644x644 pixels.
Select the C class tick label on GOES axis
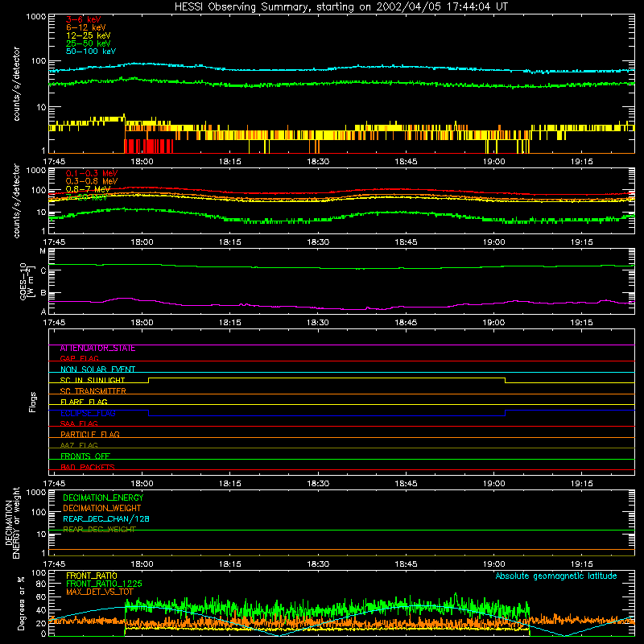pyautogui.click(x=43, y=271)
